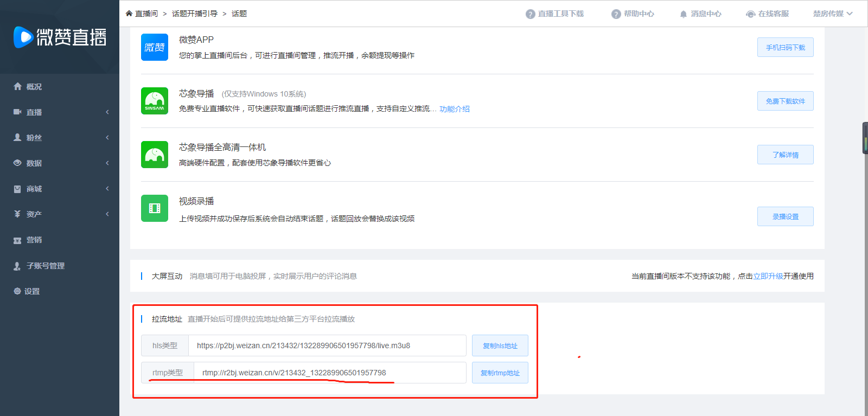Click the 微赞直播 logo
The image size is (868, 416).
(60, 37)
